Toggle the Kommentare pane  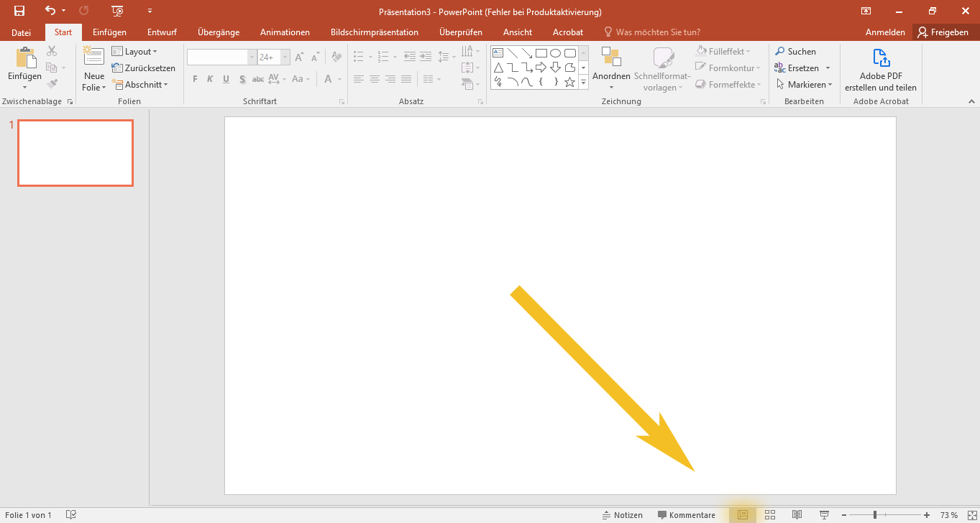[687, 515]
